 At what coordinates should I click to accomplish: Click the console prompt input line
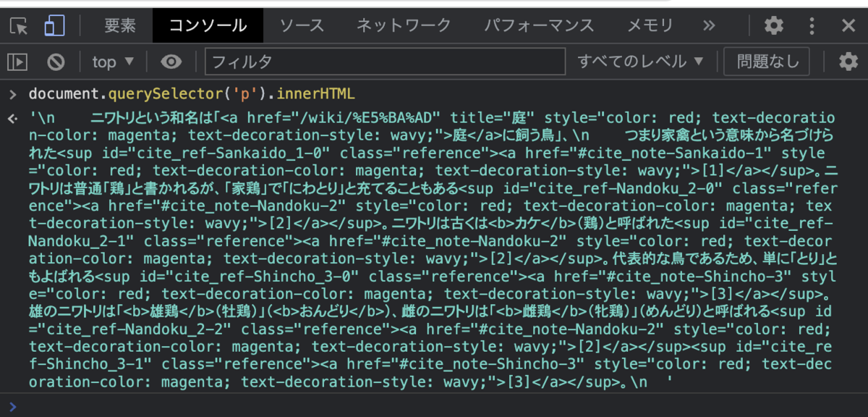click(x=434, y=405)
